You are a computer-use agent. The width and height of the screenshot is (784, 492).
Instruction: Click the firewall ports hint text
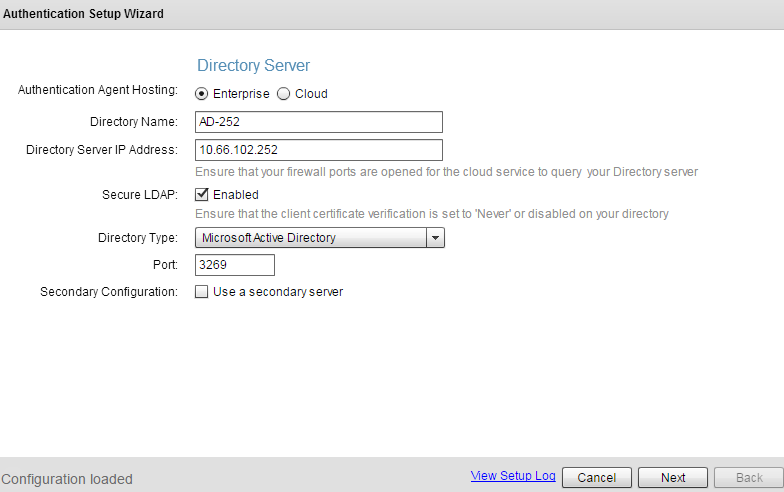(x=446, y=172)
